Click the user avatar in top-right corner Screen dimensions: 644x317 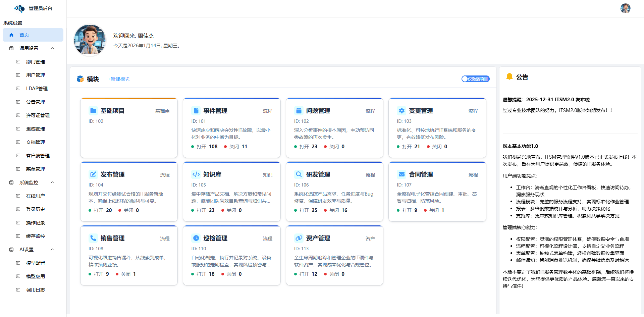pyautogui.click(x=625, y=8)
